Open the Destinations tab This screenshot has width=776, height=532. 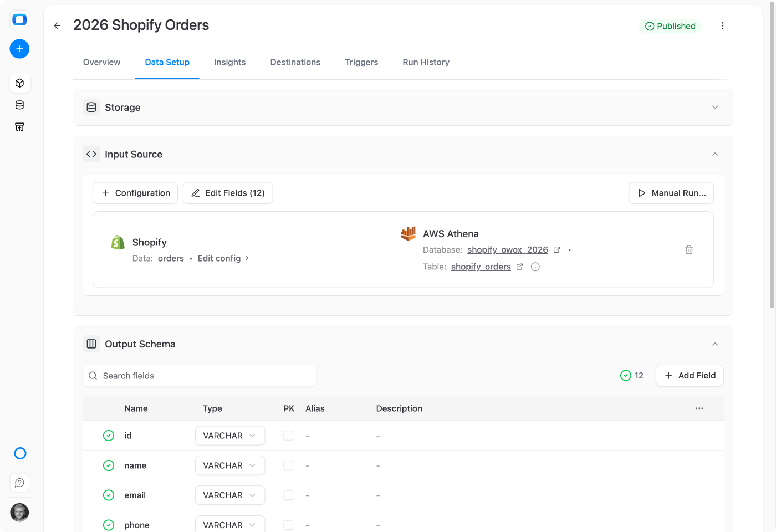[295, 62]
